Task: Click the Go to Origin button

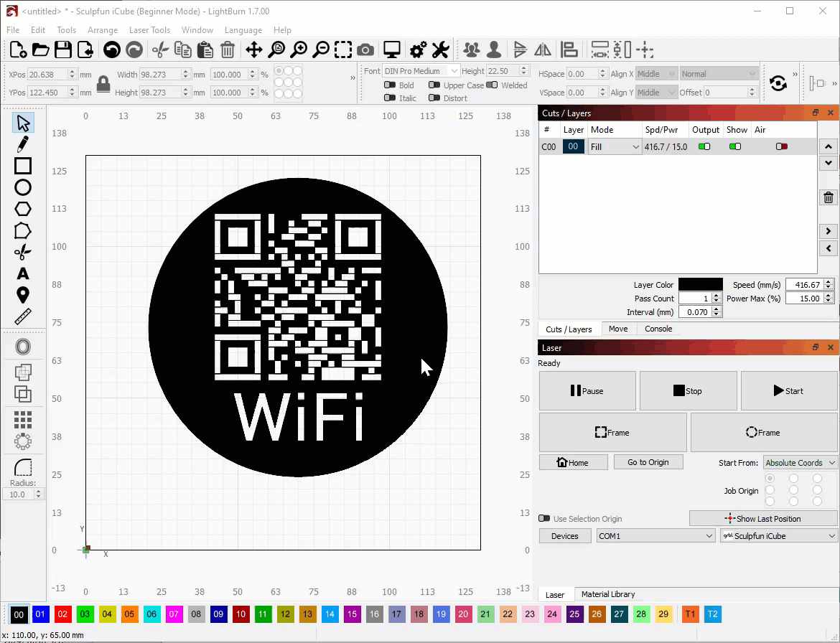Action: click(x=648, y=462)
